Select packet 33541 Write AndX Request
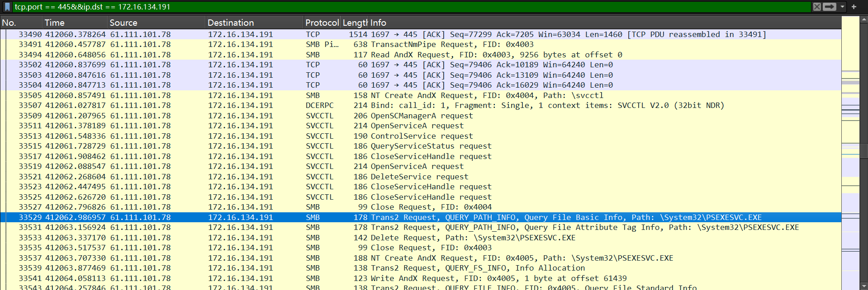Image resolution: width=868 pixels, height=290 pixels. click(x=421, y=278)
